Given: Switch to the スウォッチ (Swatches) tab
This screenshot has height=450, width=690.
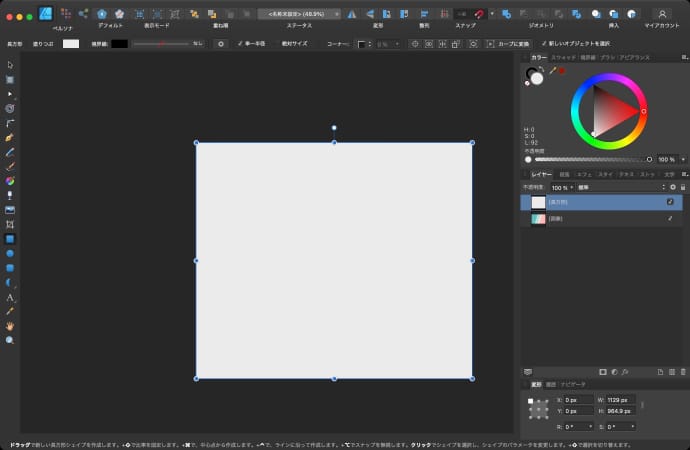Looking at the screenshot, I should click(563, 58).
